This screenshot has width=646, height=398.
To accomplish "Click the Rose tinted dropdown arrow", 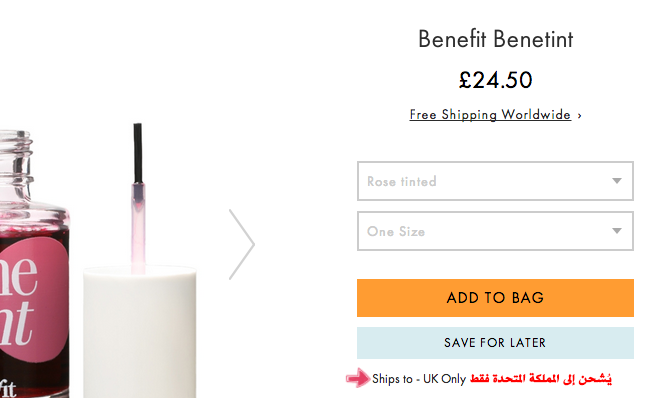I will click(x=617, y=181).
